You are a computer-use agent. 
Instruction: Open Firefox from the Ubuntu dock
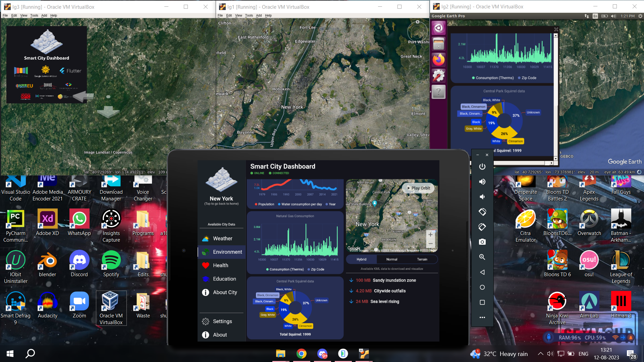438,60
